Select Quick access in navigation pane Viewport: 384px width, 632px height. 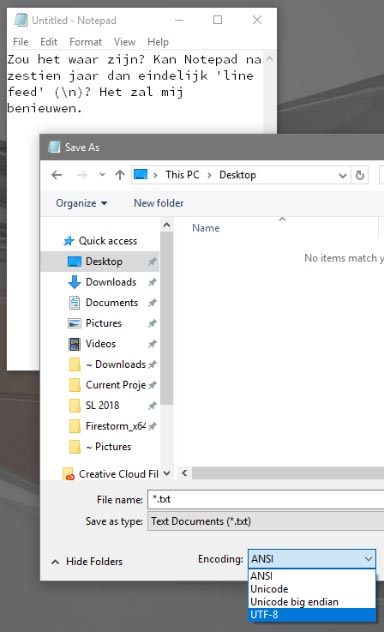pyautogui.click(x=108, y=241)
